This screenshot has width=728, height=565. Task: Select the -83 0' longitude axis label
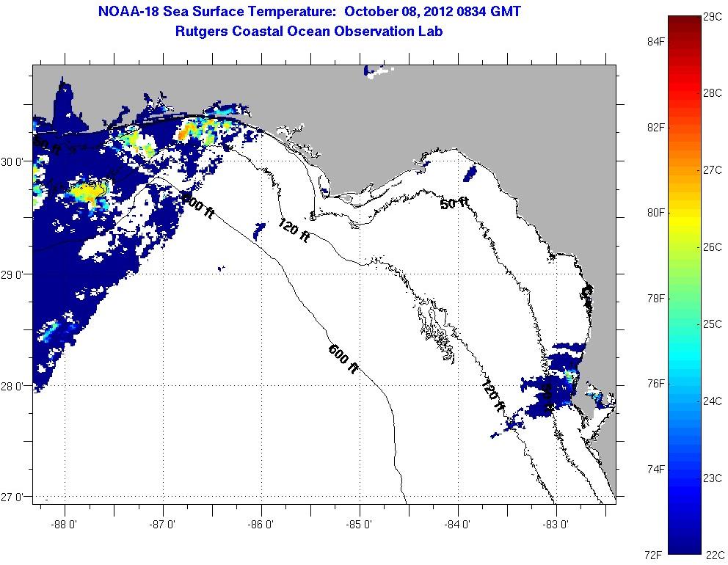tap(557, 524)
